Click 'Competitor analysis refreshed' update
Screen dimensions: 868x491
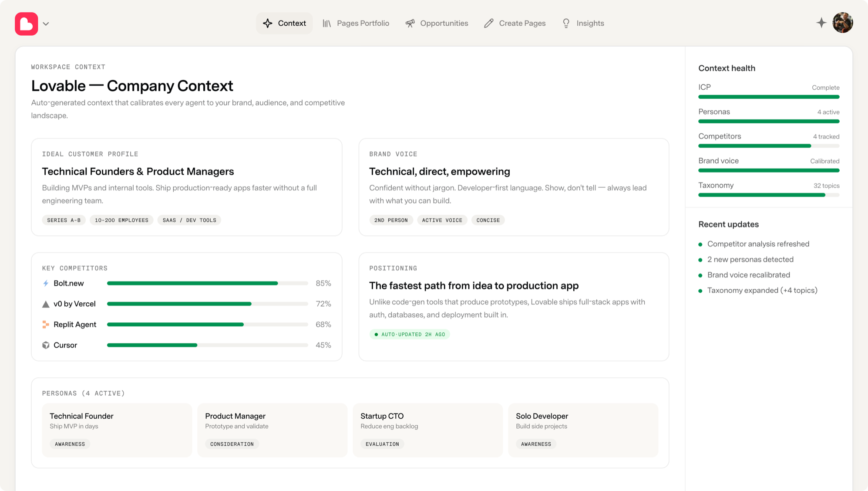point(758,244)
